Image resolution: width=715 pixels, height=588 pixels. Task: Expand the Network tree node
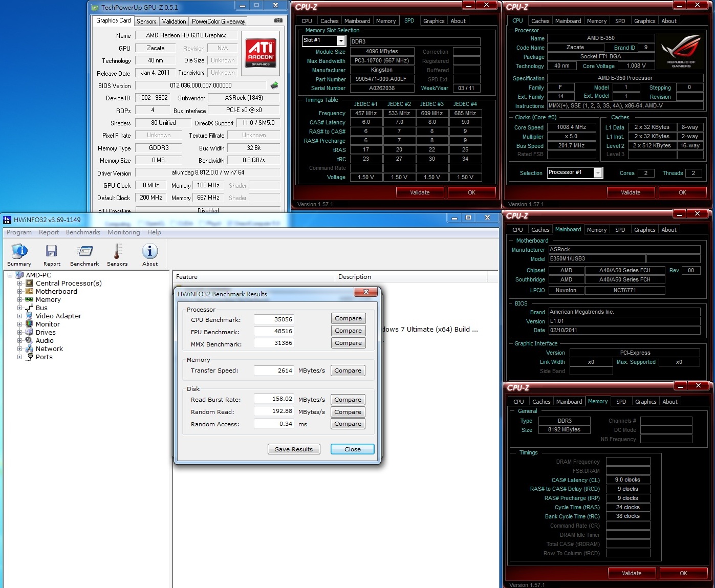20,349
